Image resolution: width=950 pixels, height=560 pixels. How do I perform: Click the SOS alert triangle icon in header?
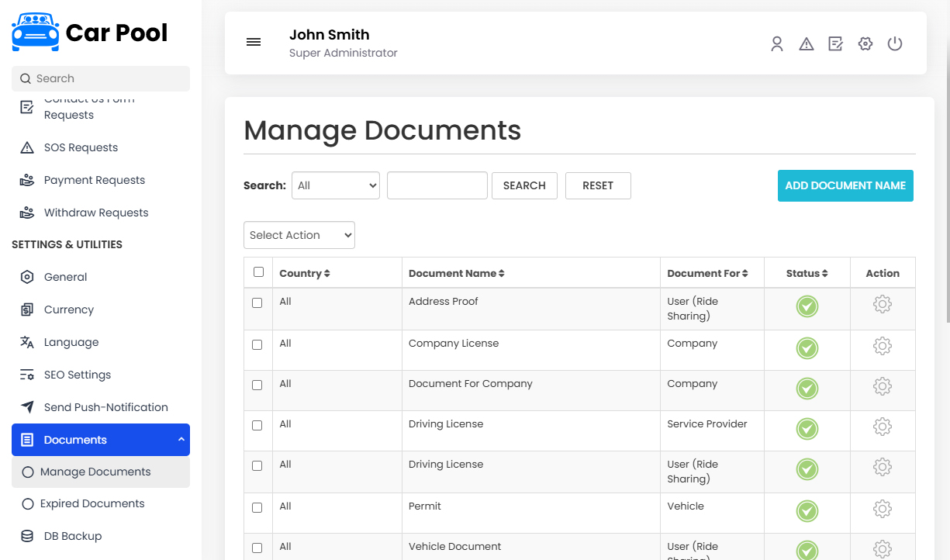pos(807,44)
